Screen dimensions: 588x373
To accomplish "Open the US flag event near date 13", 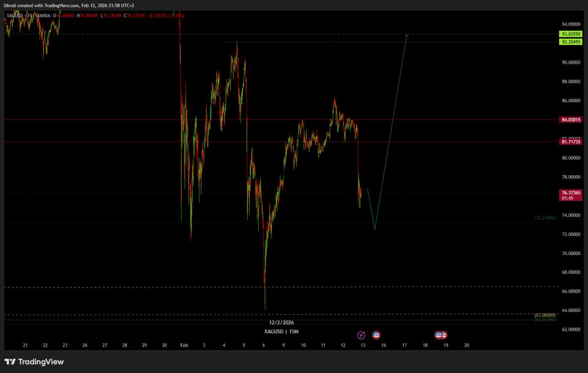I will [376, 335].
